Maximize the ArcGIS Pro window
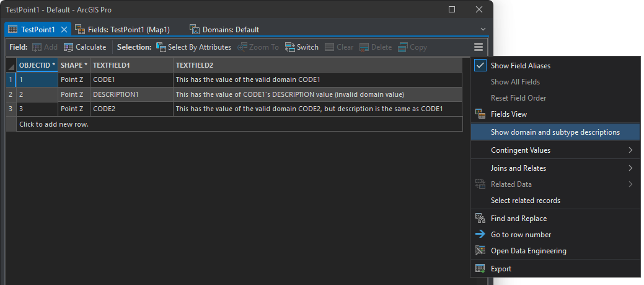 452,9
